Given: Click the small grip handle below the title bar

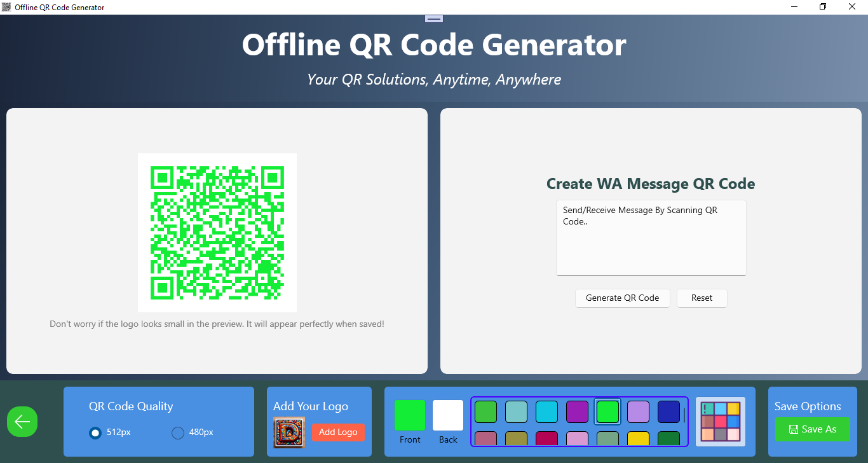Looking at the screenshot, I should click(434, 18).
